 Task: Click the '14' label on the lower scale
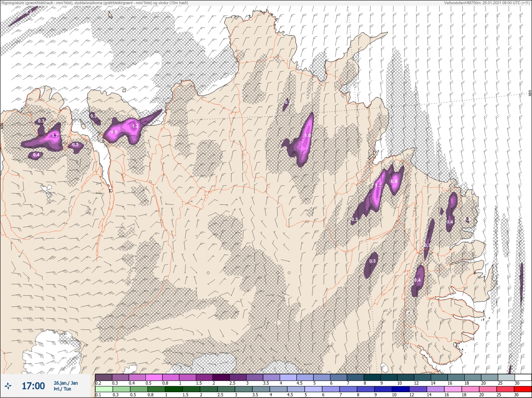[429, 395]
